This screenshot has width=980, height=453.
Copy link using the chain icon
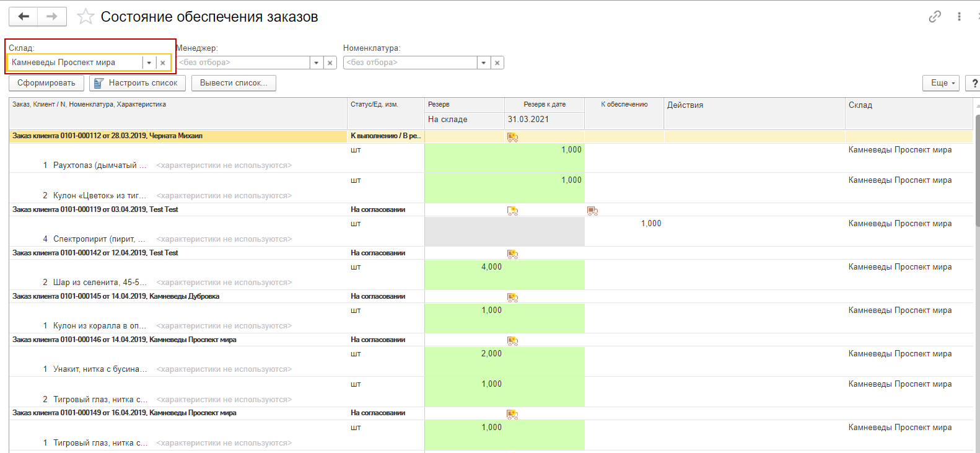coord(935,17)
